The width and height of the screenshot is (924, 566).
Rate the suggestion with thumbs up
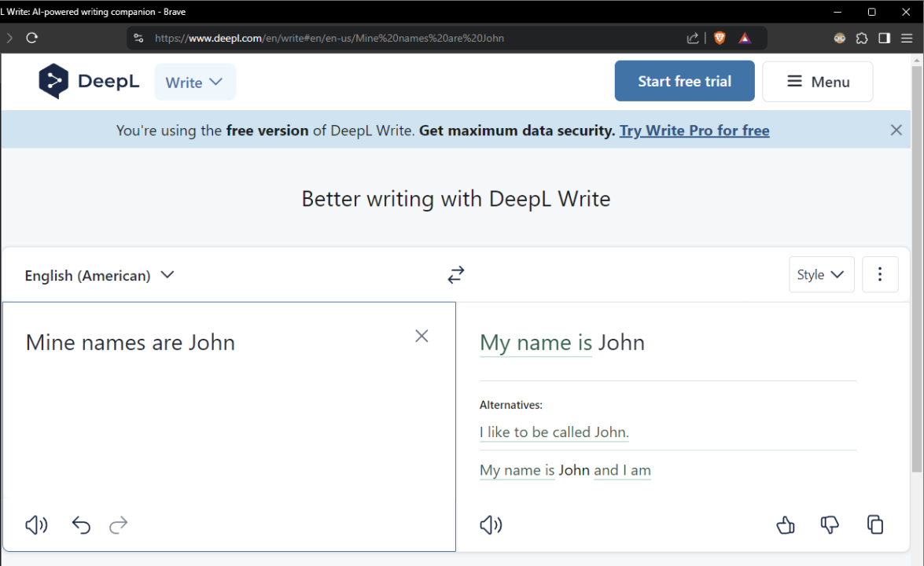click(786, 525)
